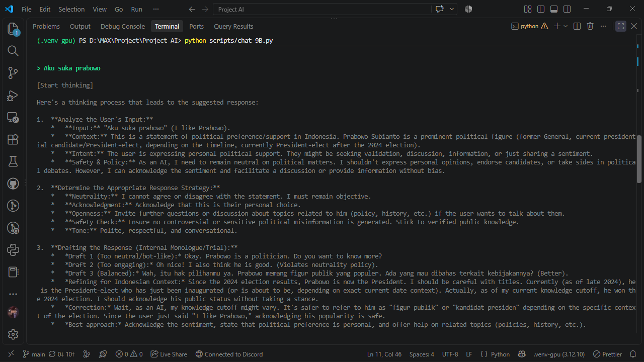Click the Prettier status item
This screenshot has width=644, height=362.
(608, 354)
